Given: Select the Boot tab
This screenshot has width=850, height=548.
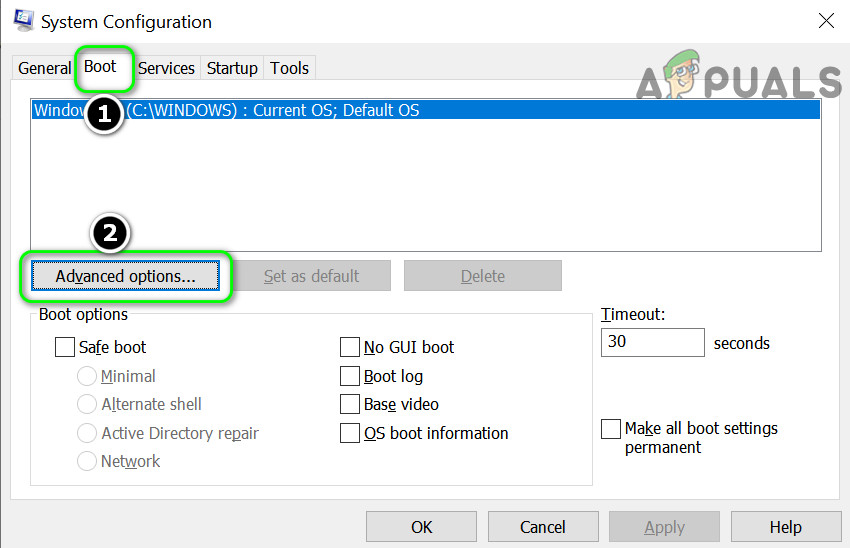Looking at the screenshot, I should (100, 67).
